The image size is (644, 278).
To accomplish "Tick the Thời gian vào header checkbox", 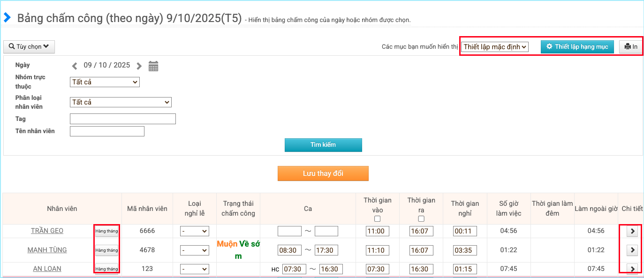I will [377, 219].
